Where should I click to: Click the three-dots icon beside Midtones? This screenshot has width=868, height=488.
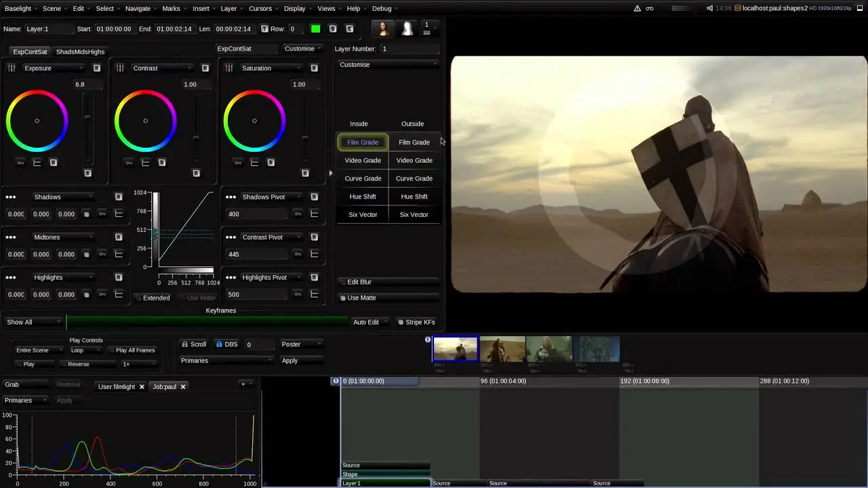click(x=11, y=237)
